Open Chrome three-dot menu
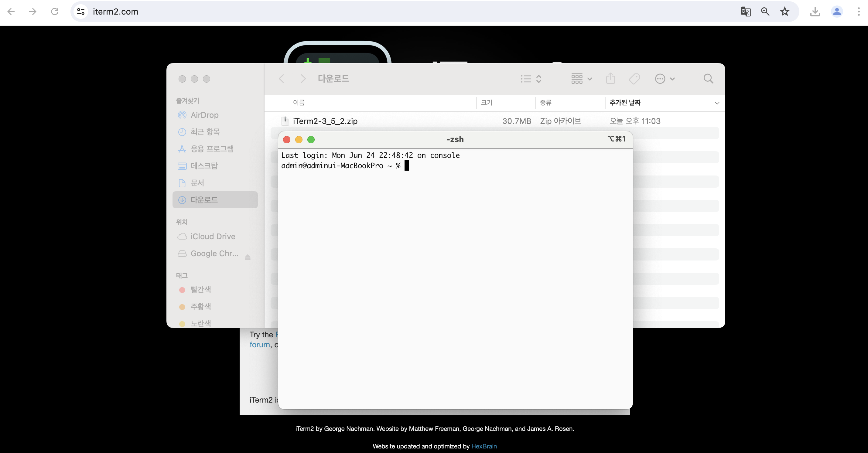This screenshot has width=868, height=453. (859, 12)
